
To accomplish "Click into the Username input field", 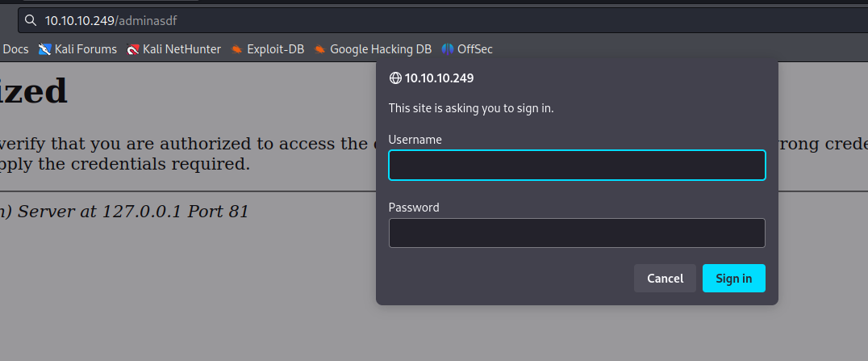I will click(x=577, y=166).
